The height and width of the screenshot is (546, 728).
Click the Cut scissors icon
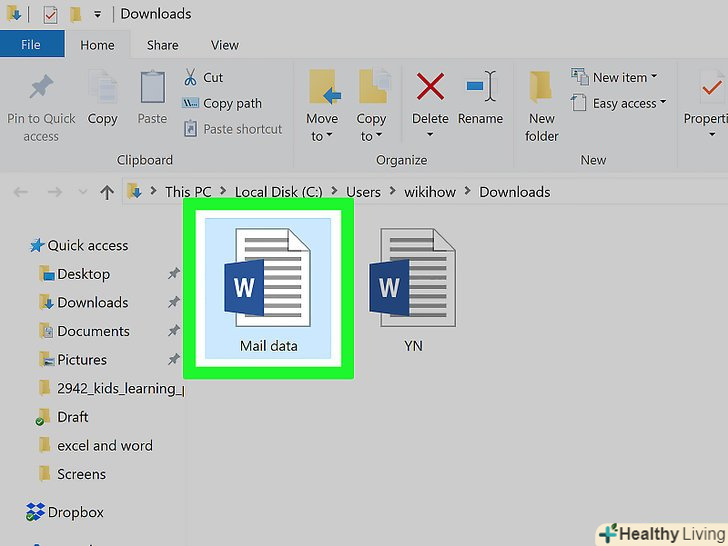click(x=190, y=77)
